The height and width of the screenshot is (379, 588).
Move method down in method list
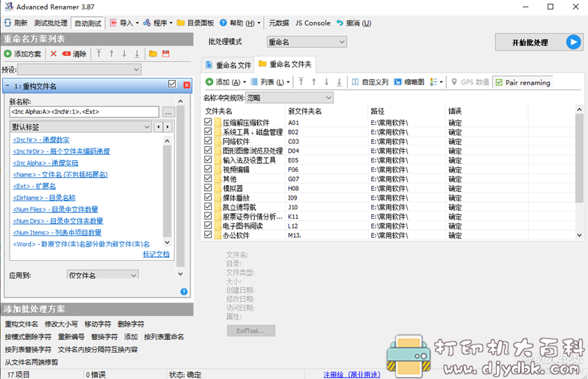(x=124, y=54)
